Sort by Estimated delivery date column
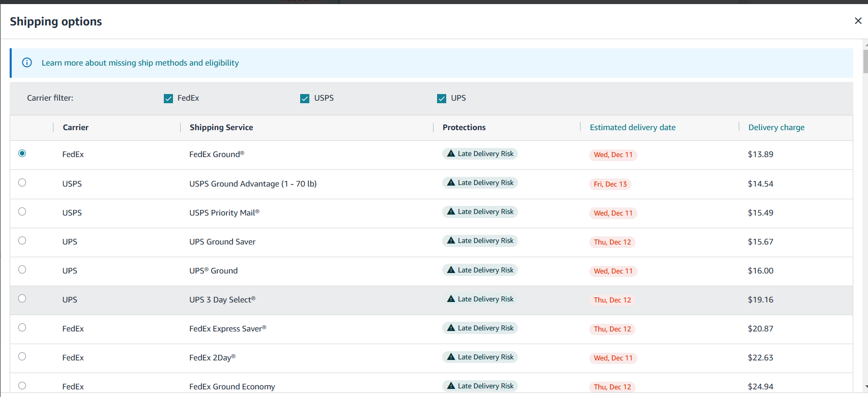Viewport: 868px width, 397px height. tap(632, 128)
